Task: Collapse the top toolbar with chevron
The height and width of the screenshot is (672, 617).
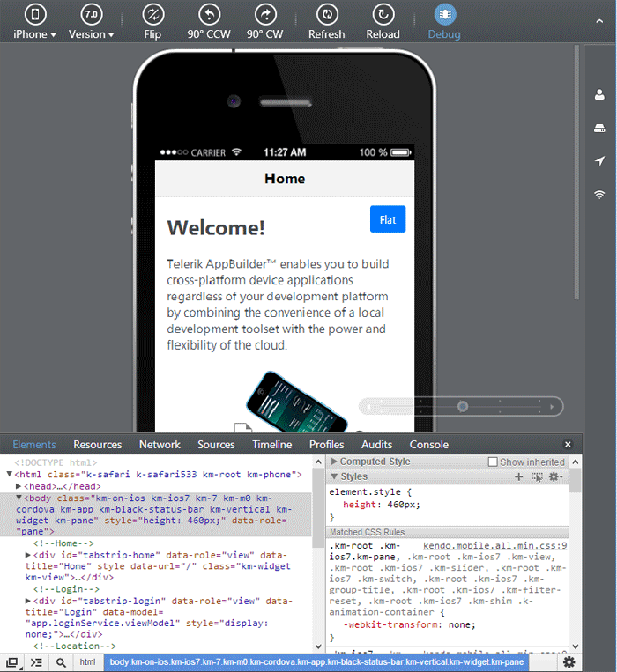Action: click(x=599, y=20)
